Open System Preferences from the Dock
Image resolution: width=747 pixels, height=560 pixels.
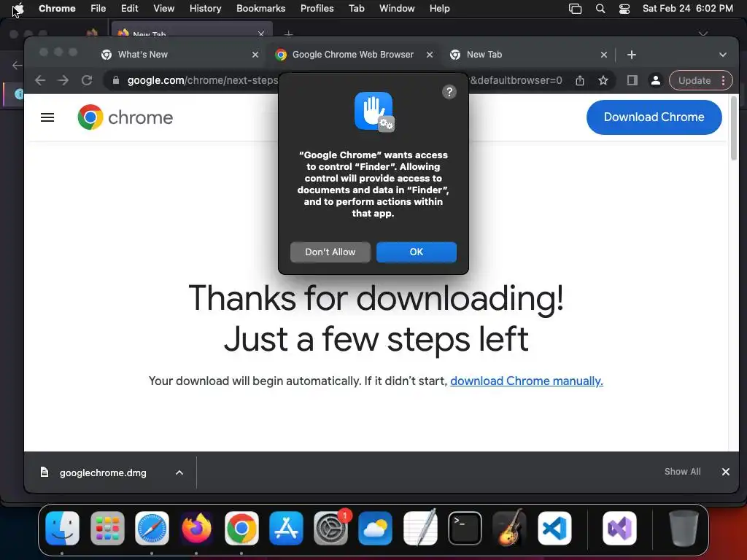coord(330,528)
